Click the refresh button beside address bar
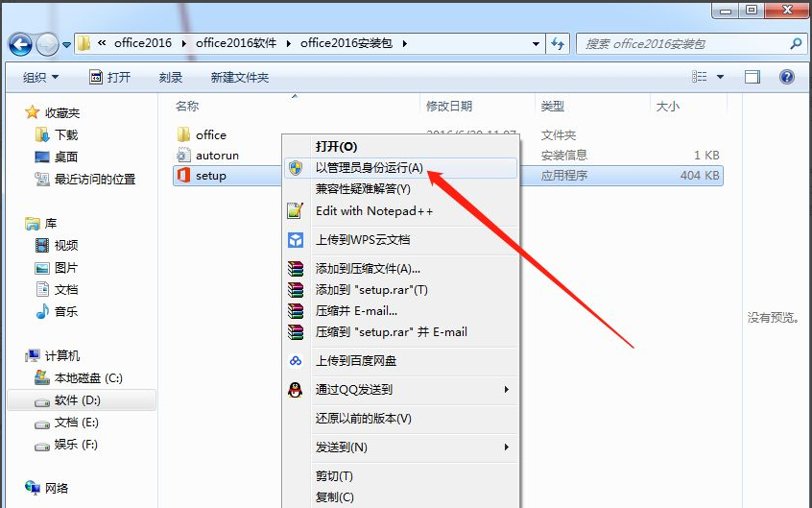 coord(559,43)
